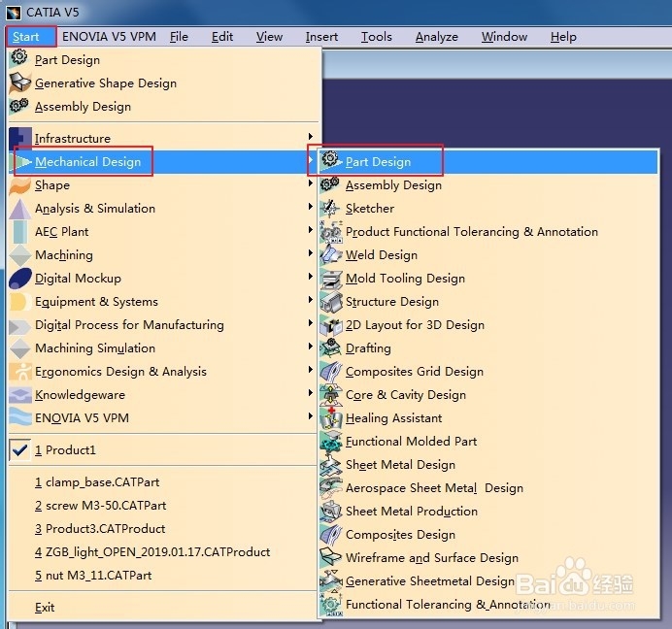Click the CATIA V5 title bar application icon
The height and width of the screenshot is (629, 672).
(14, 13)
